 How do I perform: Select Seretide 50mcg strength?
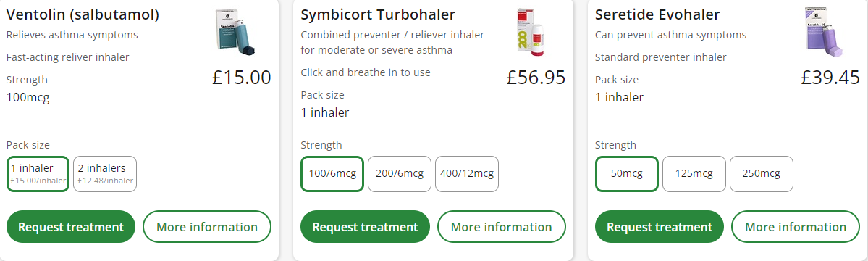coord(627,174)
